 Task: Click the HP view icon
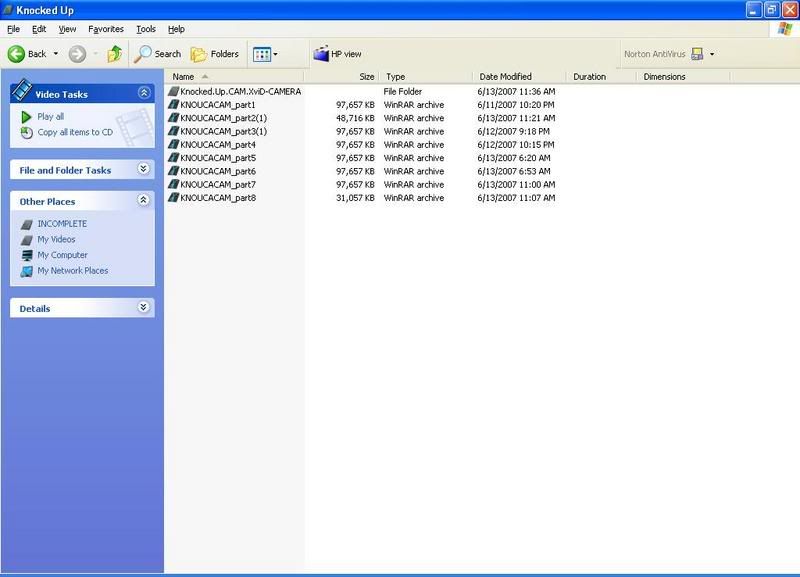point(322,54)
